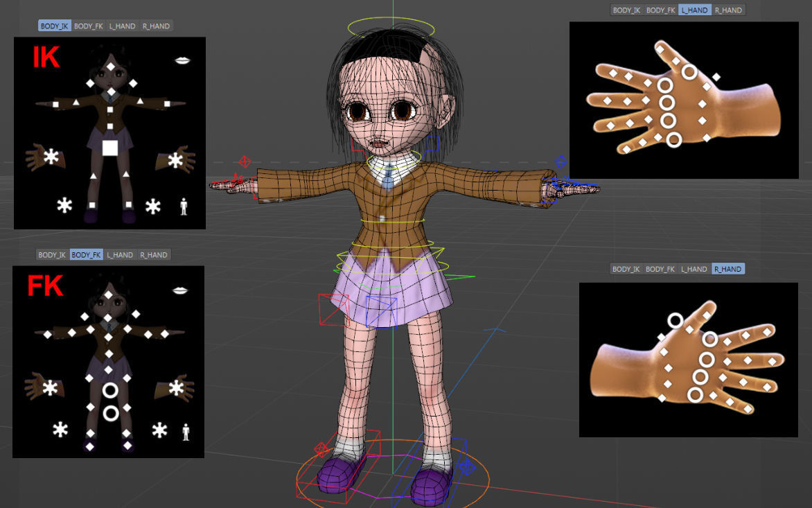Select the lower circle control in FK picker
The image size is (812, 508).
[110, 412]
